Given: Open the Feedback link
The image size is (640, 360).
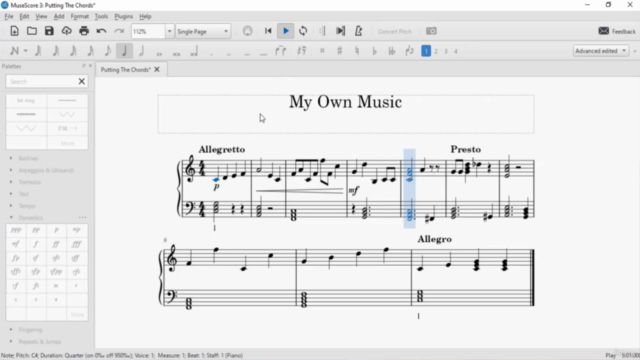Looking at the screenshot, I should 617,31.
